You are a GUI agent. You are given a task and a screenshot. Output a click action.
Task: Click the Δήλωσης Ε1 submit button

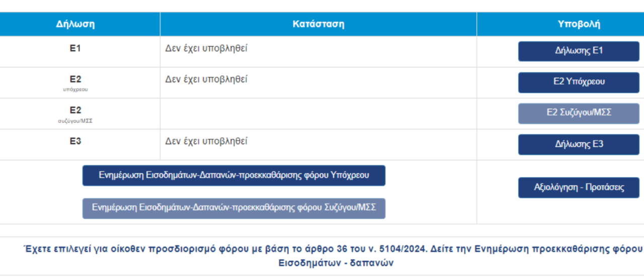coord(579,51)
